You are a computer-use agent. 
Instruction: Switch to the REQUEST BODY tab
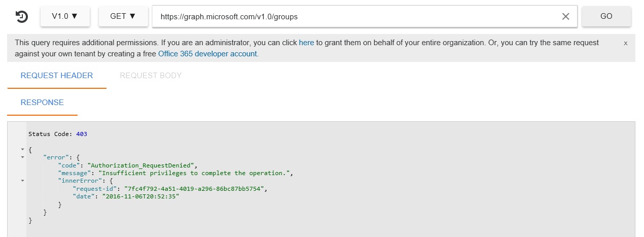tap(151, 76)
